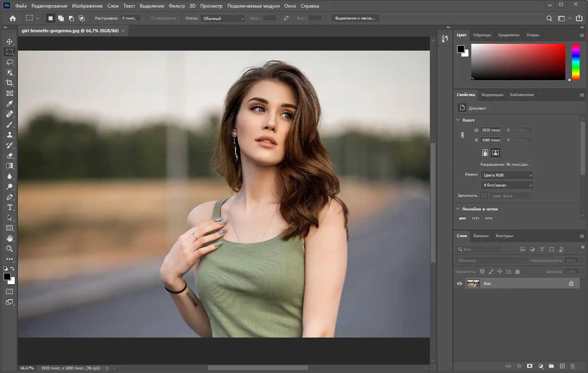Screen dimensions: 588x373
Task: Click the Выделение и маска button
Action: click(355, 18)
